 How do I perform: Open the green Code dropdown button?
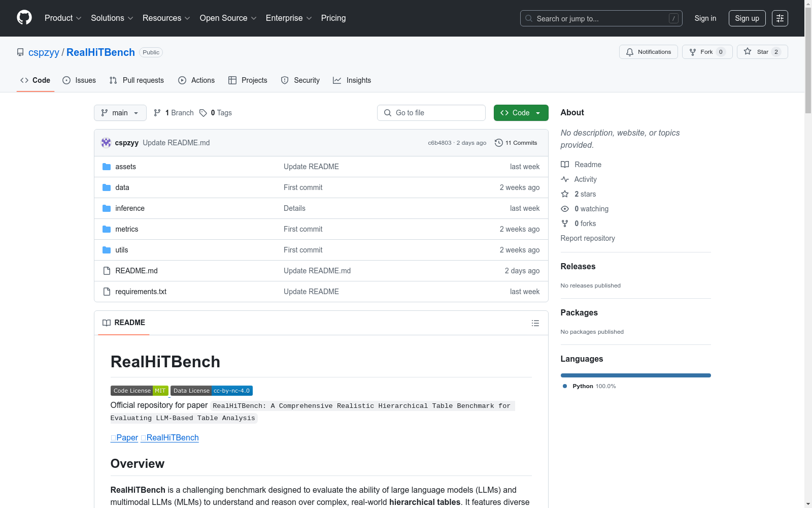click(521, 113)
